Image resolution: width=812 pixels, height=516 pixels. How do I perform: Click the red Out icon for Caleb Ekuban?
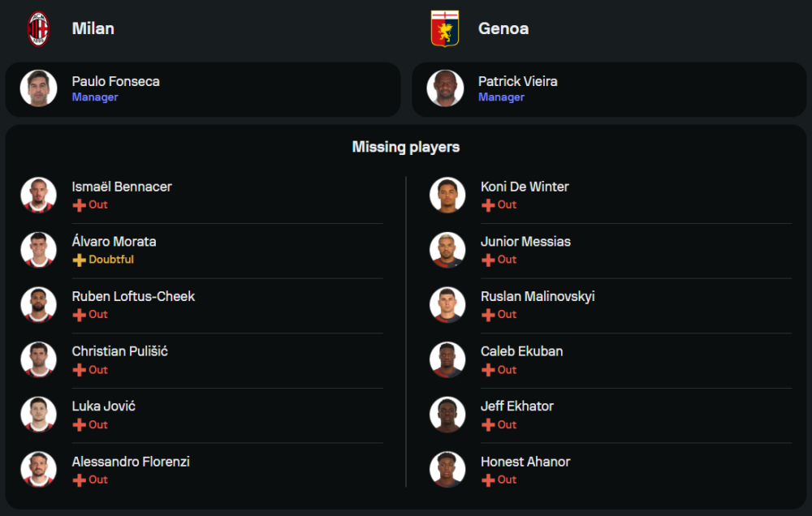(488, 370)
